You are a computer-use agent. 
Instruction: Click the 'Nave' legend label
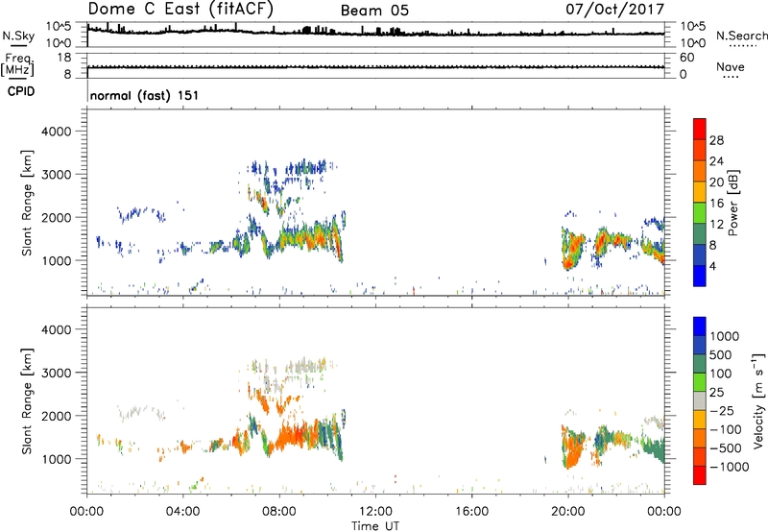[731, 66]
